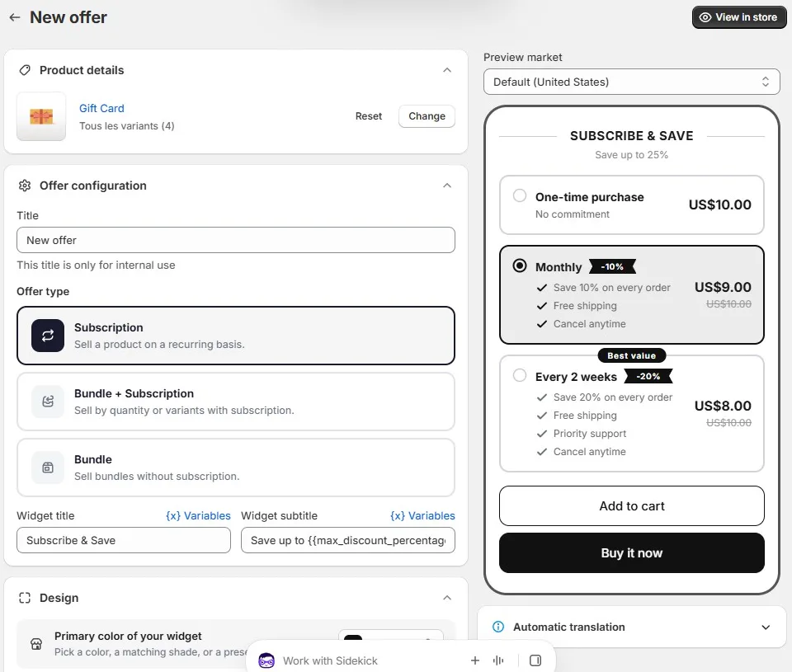Go back using the arrow beside New offer
The width and height of the screenshot is (792, 672).
click(x=15, y=17)
